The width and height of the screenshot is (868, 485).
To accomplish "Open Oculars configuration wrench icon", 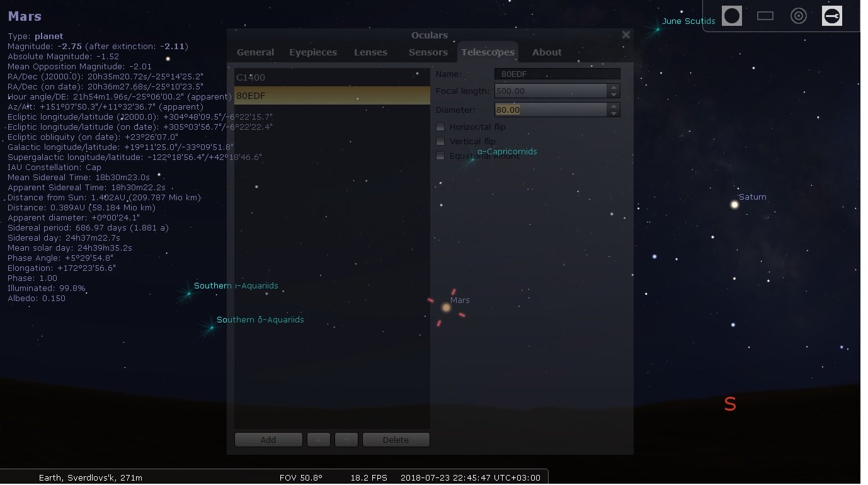I will click(832, 16).
